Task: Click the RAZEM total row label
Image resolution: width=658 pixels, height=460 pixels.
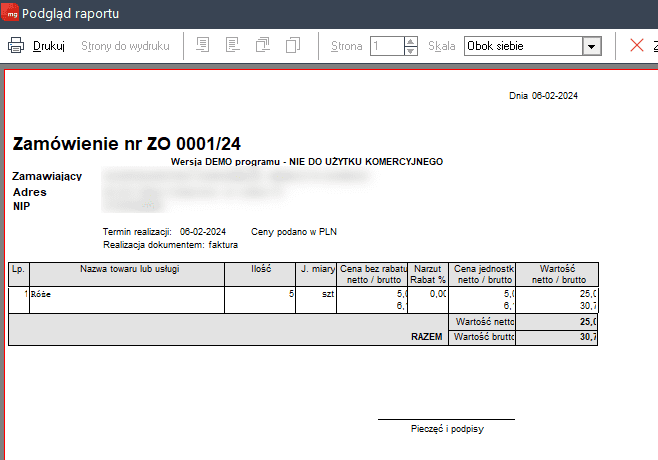Action: tap(426, 338)
